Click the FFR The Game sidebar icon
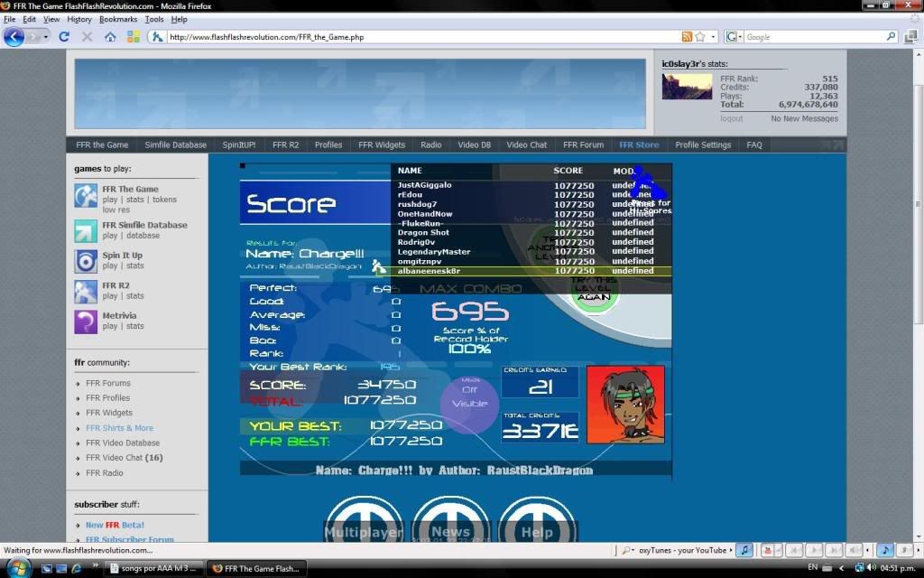This screenshot has height=578, width=924. pos(86,195)
